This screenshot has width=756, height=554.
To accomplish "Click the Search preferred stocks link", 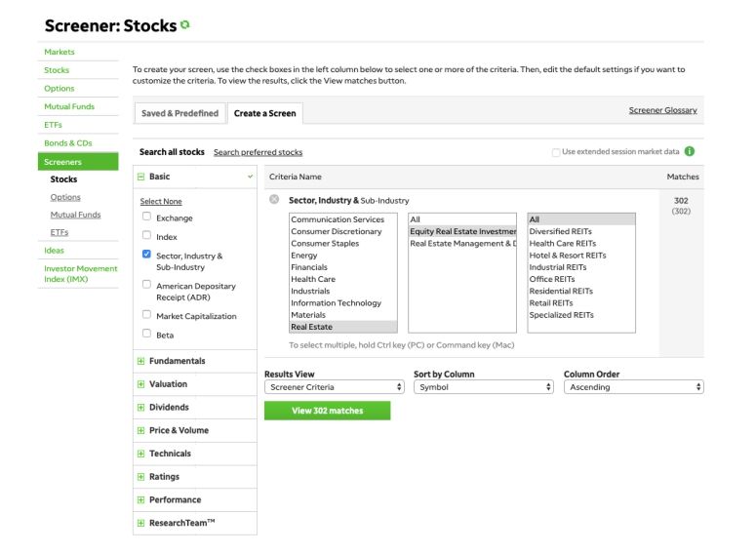I will pos(258,152).
